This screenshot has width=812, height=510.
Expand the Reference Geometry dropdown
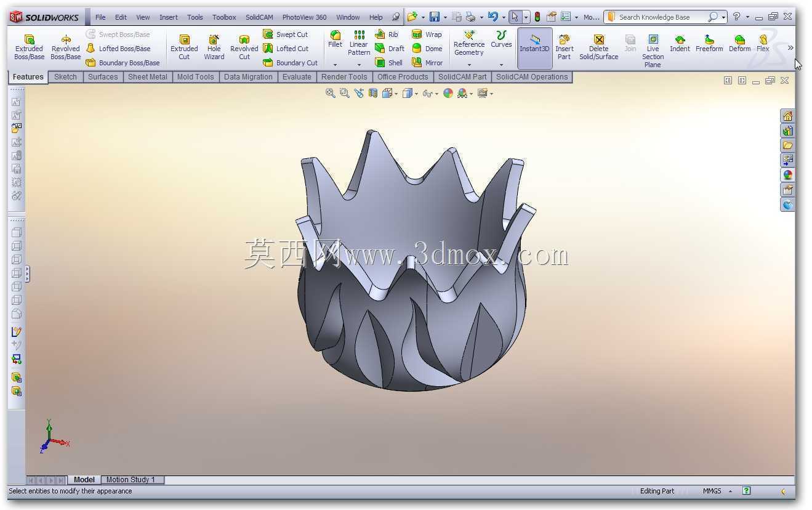tap(469, 64)
